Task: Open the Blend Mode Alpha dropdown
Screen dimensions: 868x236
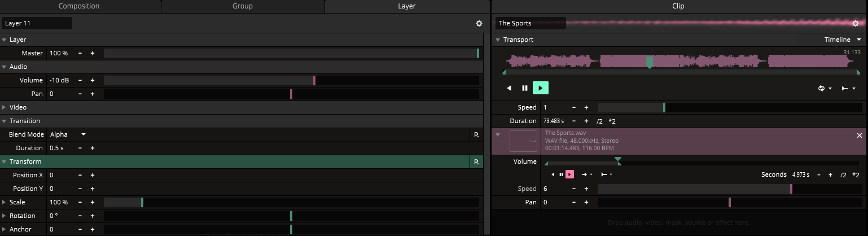Action: coord(68,134)
